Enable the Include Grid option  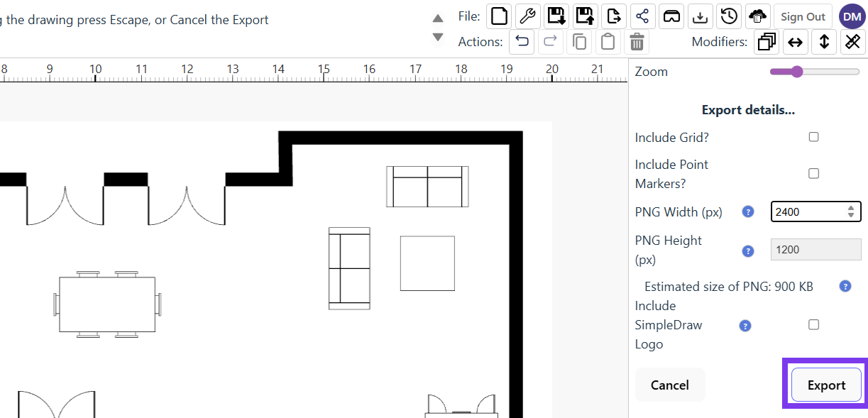click(813, 136)
